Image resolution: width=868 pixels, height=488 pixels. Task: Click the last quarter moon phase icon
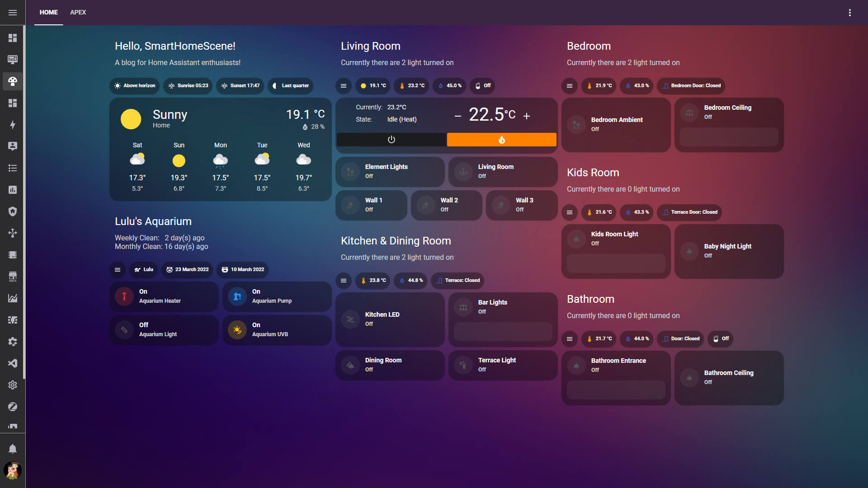275,85
